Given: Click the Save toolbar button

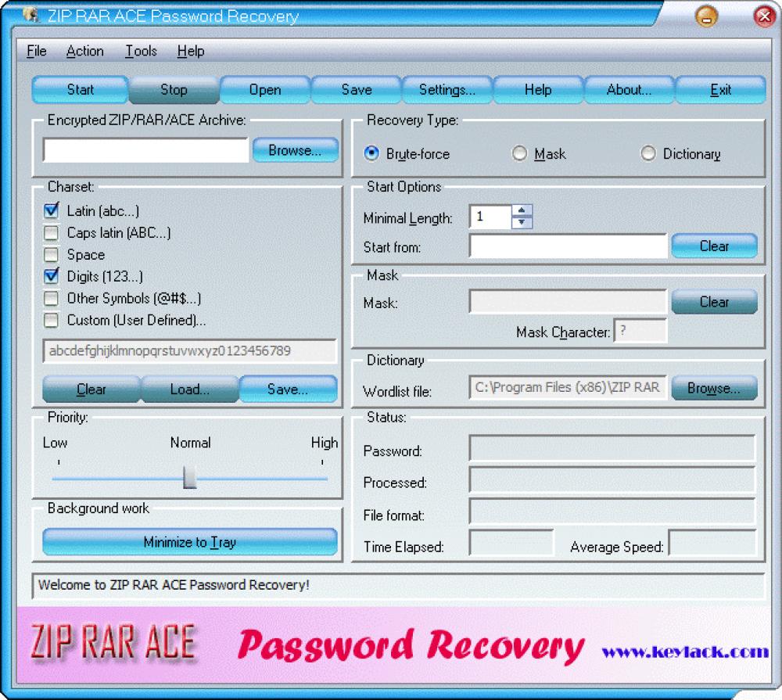Looking at the screenshot, I should 356,89.
